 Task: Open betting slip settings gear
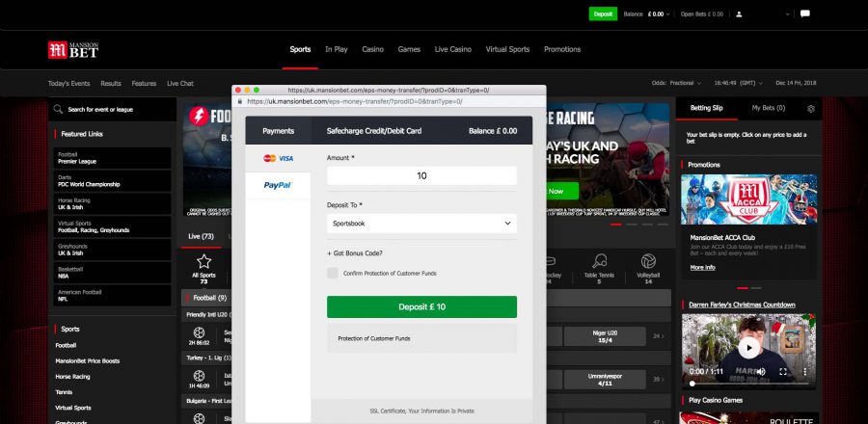[811, 108]
